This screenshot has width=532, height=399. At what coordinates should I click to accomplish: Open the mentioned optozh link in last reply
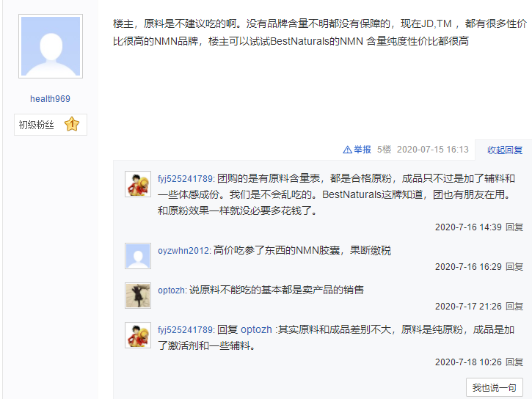click(256, 329)
